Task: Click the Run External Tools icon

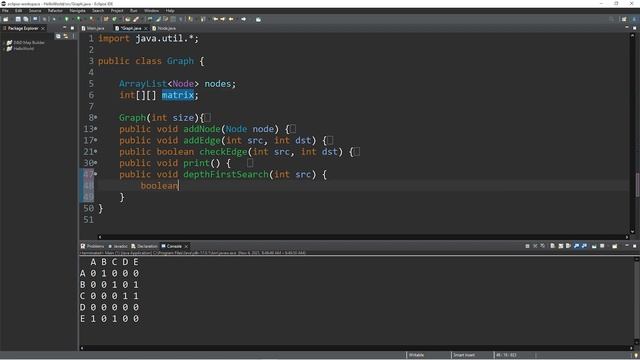Action: tap(91, 19)
